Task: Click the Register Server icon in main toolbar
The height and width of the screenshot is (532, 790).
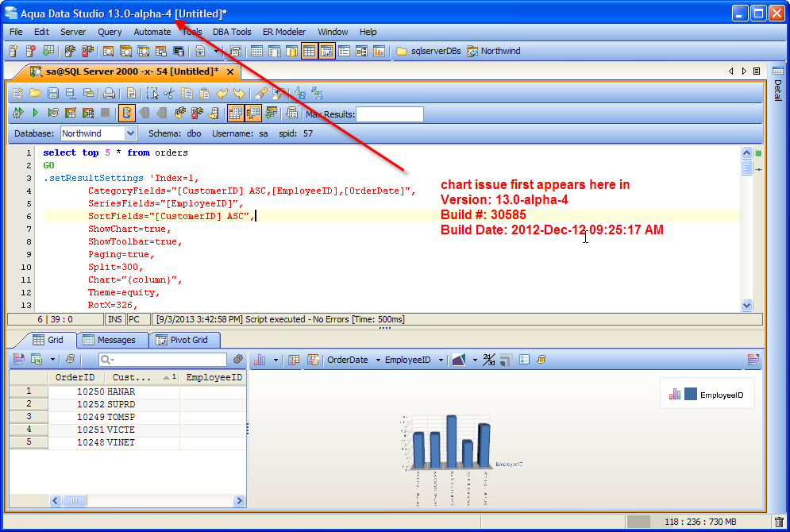Action: pos(13,51)
